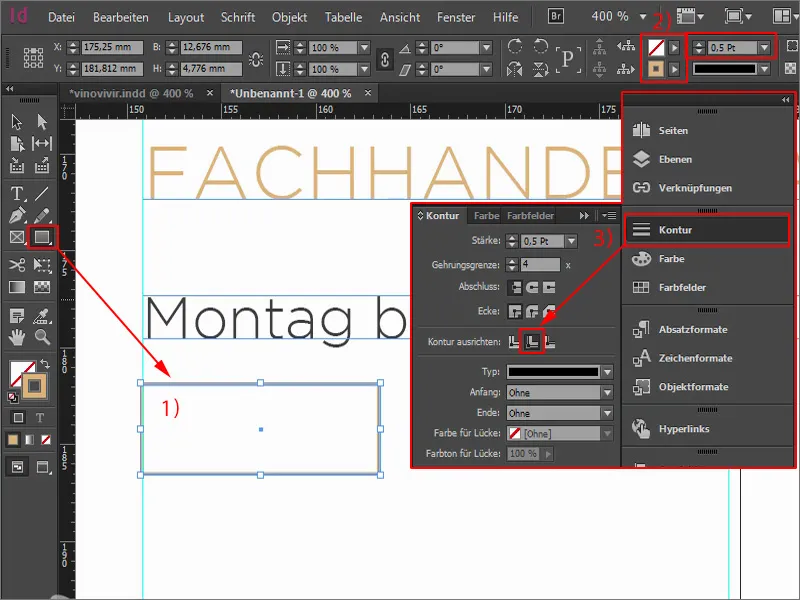This screenshot has width=800, height=600.
Task: Select miter join in Ecke
Action: pyautogui.click(x=515, y=311)
